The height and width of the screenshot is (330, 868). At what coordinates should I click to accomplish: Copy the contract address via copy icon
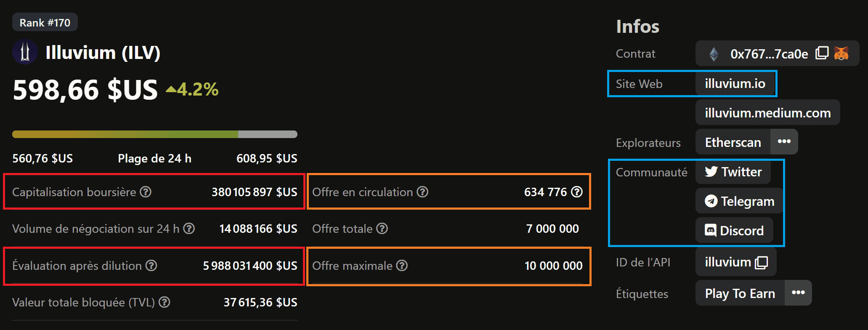821,53
